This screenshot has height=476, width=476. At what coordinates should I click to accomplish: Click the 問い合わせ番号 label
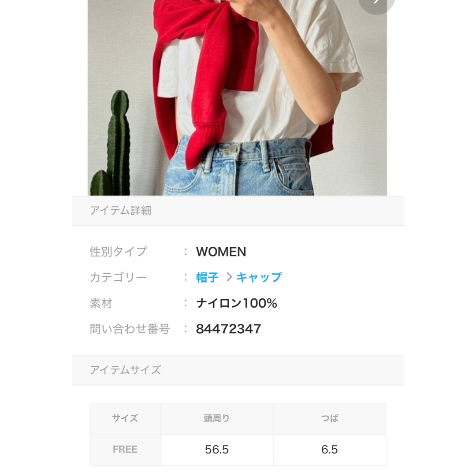(130, 329)
